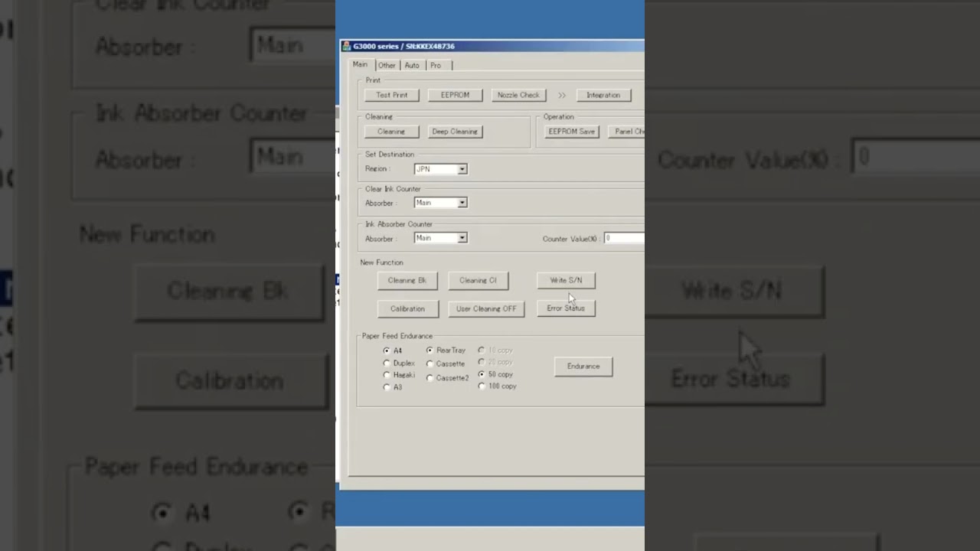The image size is (980, 551).
Task: Select the RearTray radio button
Action: click(430, 350)
